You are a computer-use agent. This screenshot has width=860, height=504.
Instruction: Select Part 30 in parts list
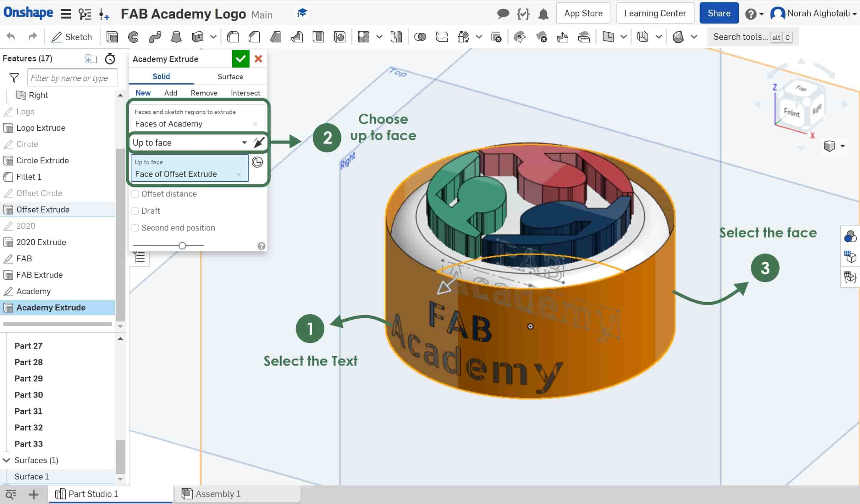click(x=29, y=395)
